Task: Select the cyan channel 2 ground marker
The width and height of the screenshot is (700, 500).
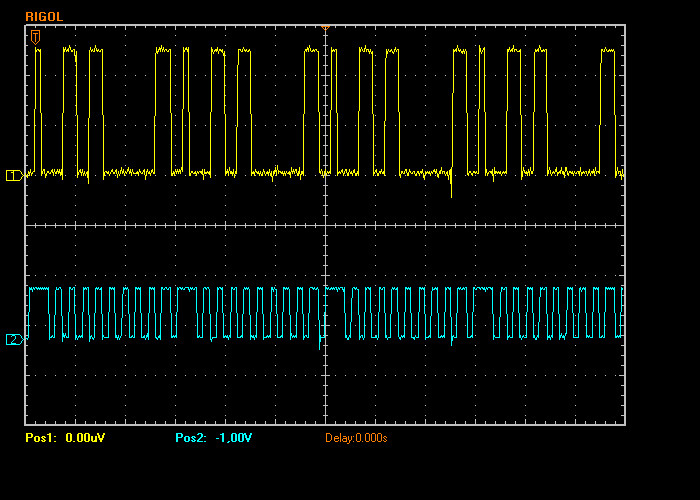Action: (14, 340)
